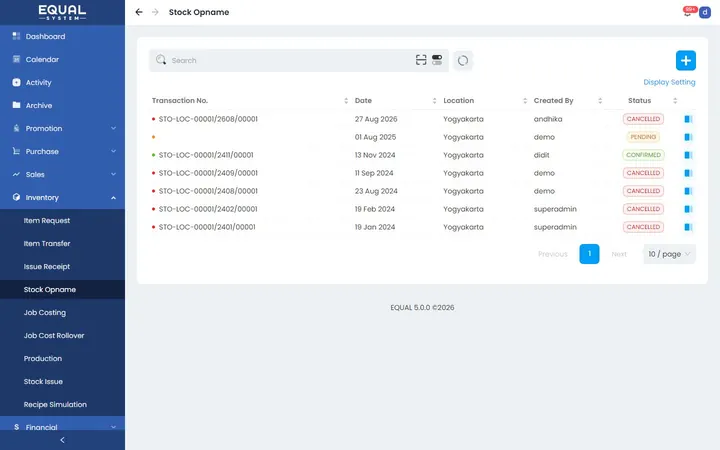The width and height of the screenshot is (720, 450).
Task: Open detail icon for STO-LOC-00001/2608/00001
Action: point(688,119)
